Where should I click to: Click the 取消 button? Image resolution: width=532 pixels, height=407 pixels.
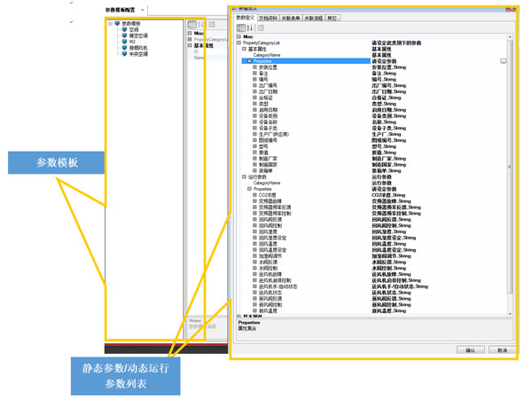503,349
